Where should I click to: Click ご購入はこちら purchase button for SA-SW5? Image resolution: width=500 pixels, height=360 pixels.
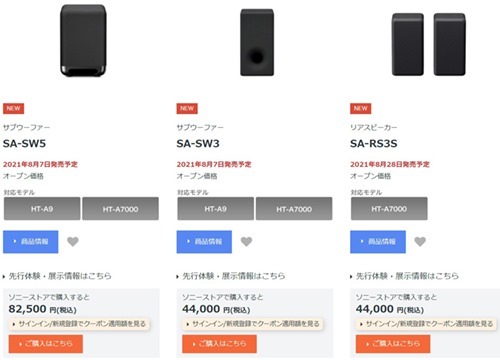coord(46,344)
